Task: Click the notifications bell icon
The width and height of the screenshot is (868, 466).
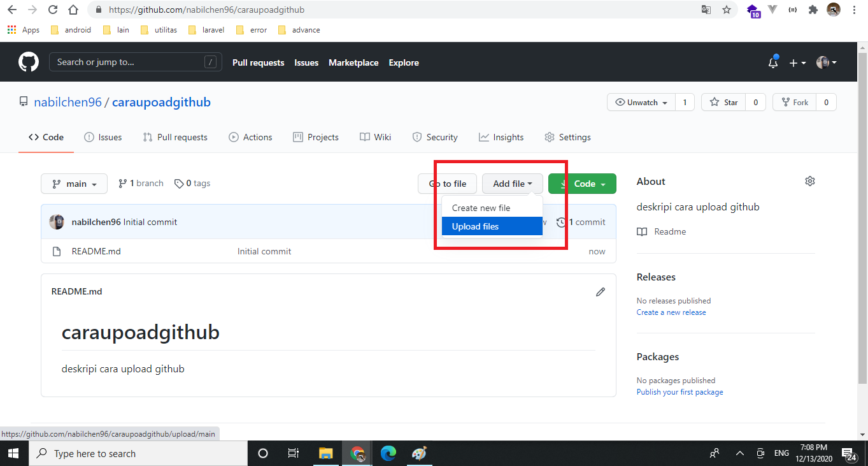Action: tap(772, 62)
